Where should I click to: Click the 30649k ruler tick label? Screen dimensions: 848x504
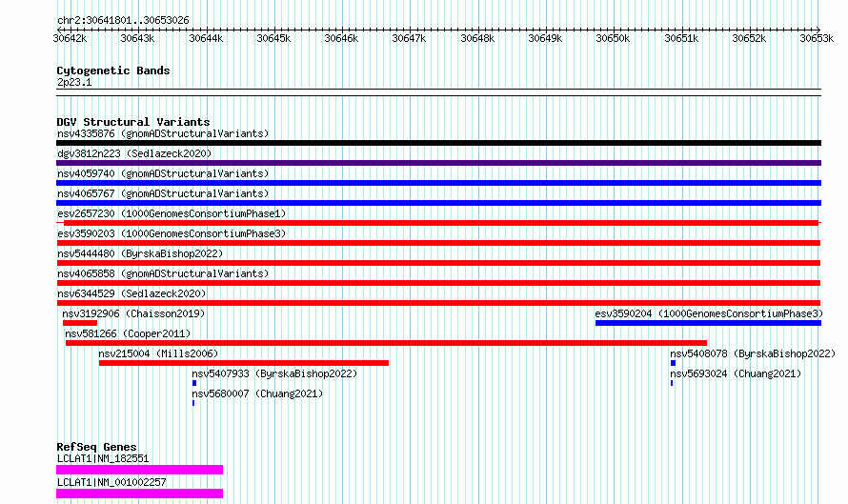tap(545, 38)
